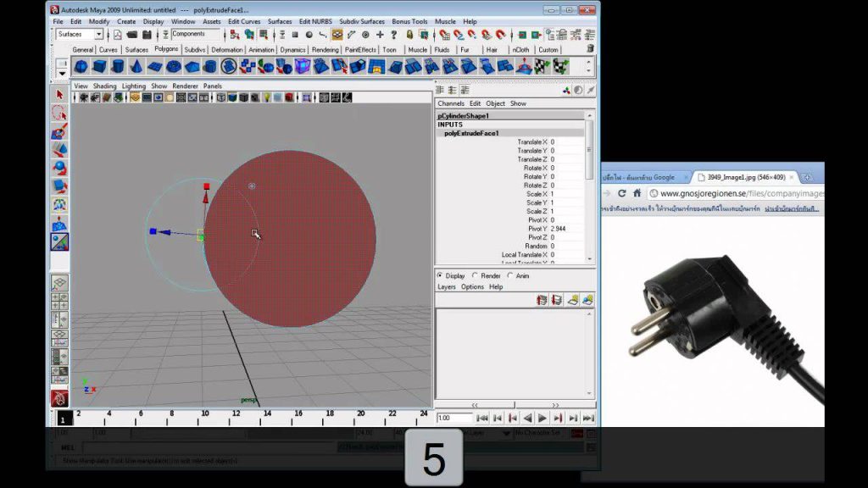Open the Edit Curves menu
This screenshot has width=868, height=488.
click(244, 21)
